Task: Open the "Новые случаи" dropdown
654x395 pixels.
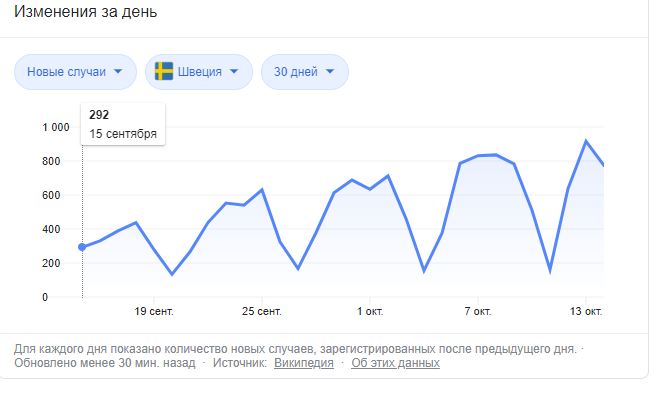Action: (x=75, y=72)
